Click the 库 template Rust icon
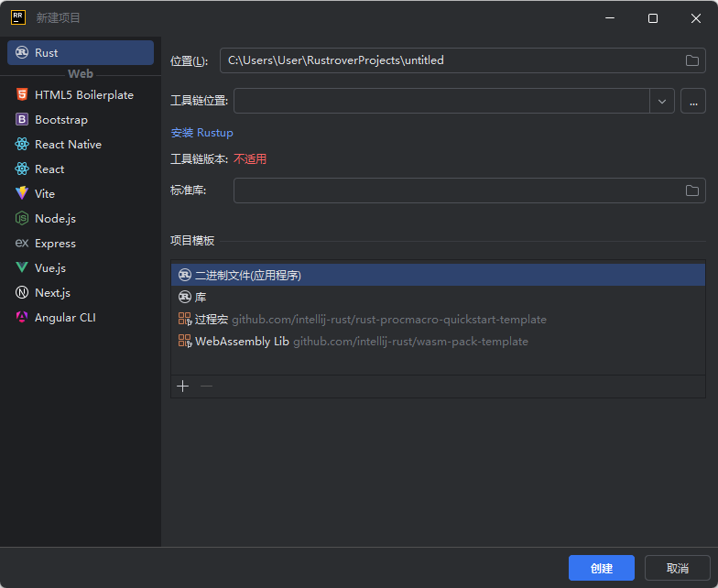This screenshot has height=588, width=718. click(185, 297)
